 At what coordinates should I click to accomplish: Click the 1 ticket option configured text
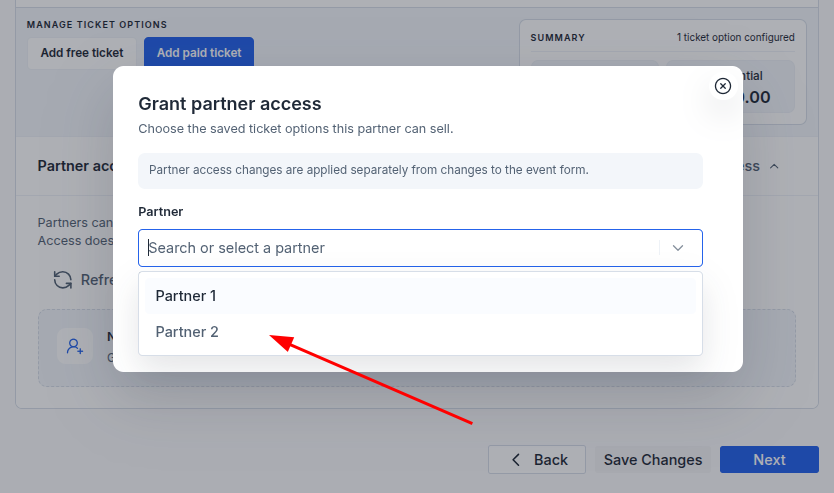735,37
